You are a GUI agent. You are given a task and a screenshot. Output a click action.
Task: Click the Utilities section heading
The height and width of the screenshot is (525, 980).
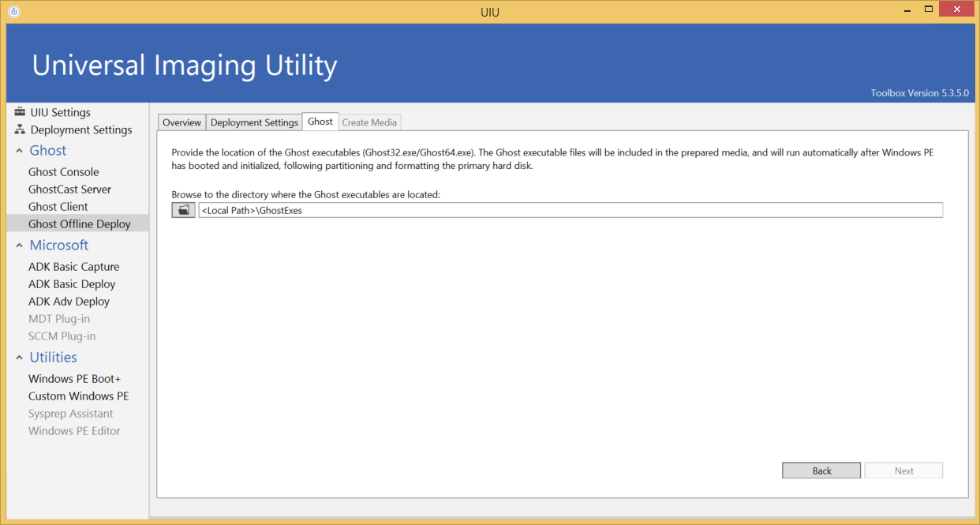click(54, 358)
